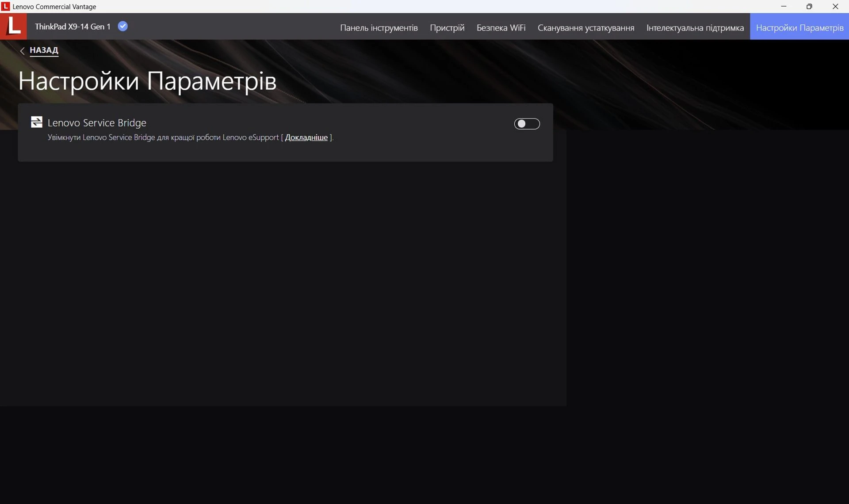Screen dimensions: 849x504
Task: Click the back chevron arrow icon
Action: click(x=22, y=51)
